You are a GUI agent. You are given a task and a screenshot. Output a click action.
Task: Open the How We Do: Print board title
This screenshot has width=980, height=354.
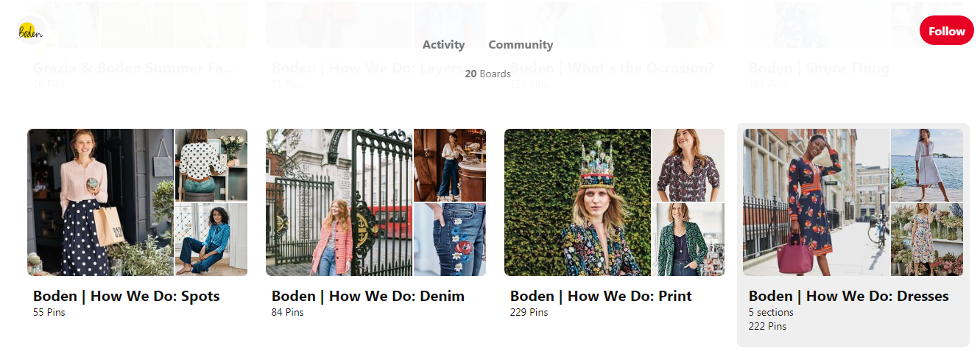(601, 296)
